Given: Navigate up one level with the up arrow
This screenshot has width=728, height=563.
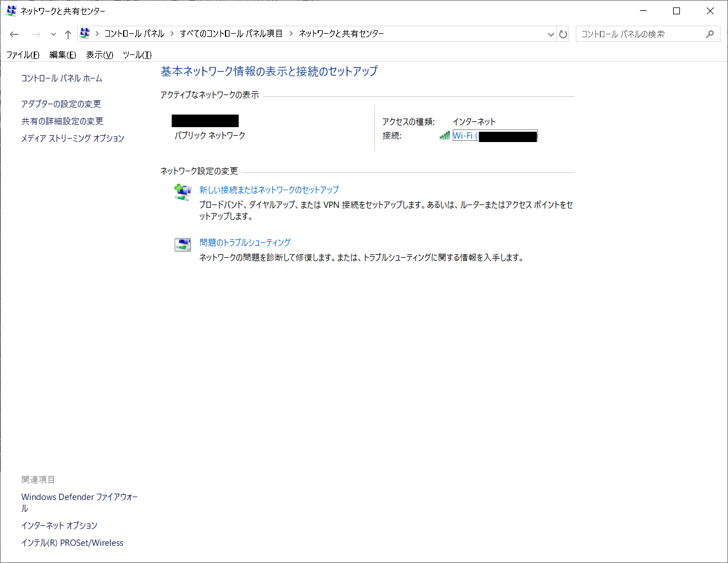Looking at the screenshot, I should (68, 33).
